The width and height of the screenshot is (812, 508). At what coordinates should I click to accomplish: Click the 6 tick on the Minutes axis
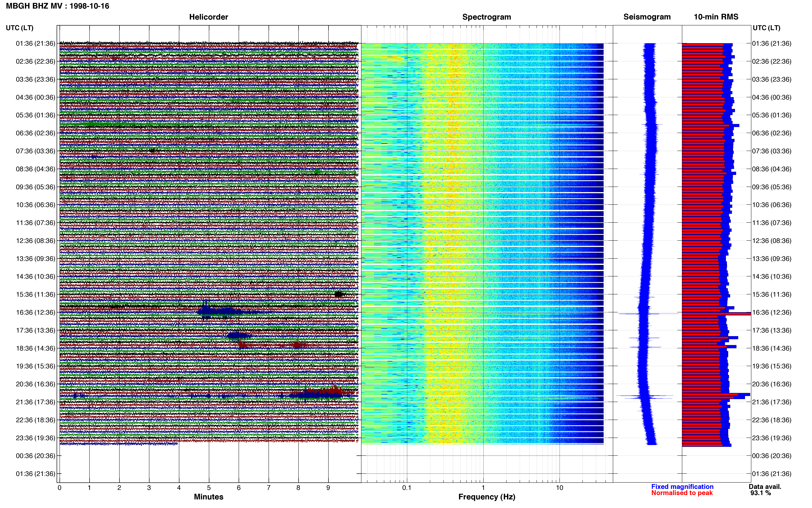(239, 487)
